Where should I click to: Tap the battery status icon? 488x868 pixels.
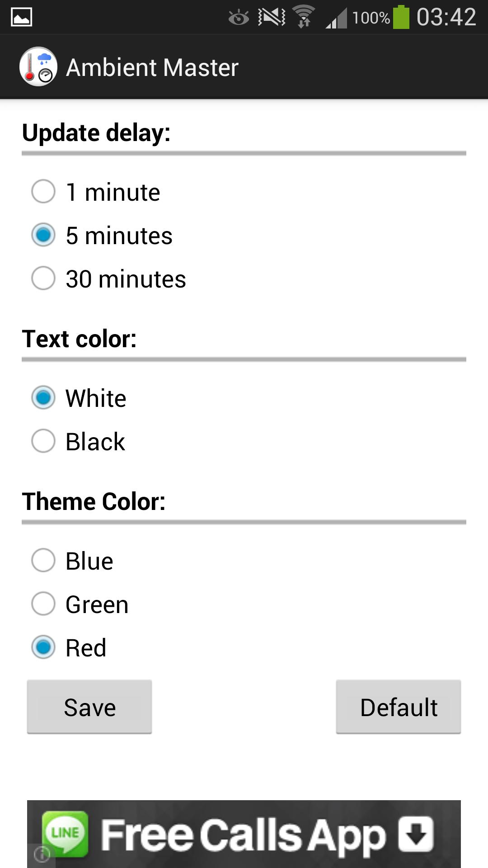(x=401, y=18)
